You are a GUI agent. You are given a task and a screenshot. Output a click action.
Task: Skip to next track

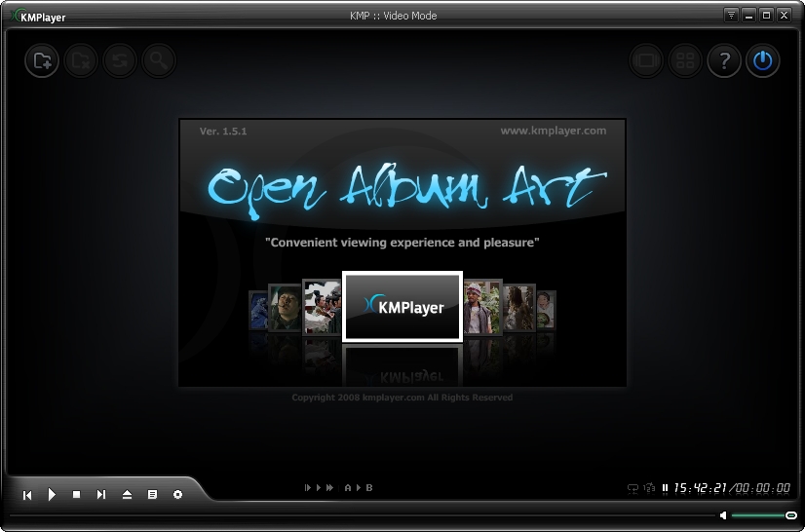101,495
